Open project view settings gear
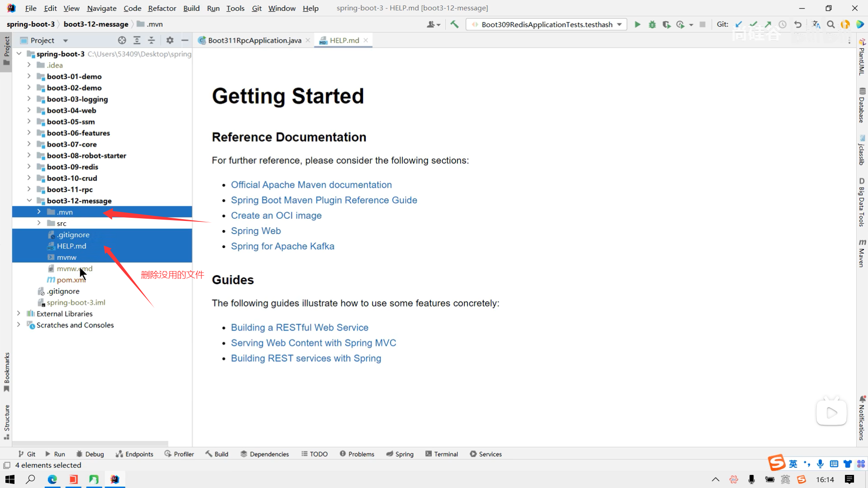The height and width of the screenshot is (488, 868). (x=170, y=40)
